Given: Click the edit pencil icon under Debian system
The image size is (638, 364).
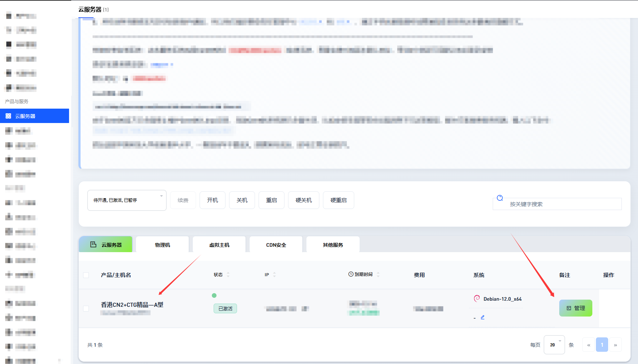Looking at the screenshot, I should pos(483,317).
